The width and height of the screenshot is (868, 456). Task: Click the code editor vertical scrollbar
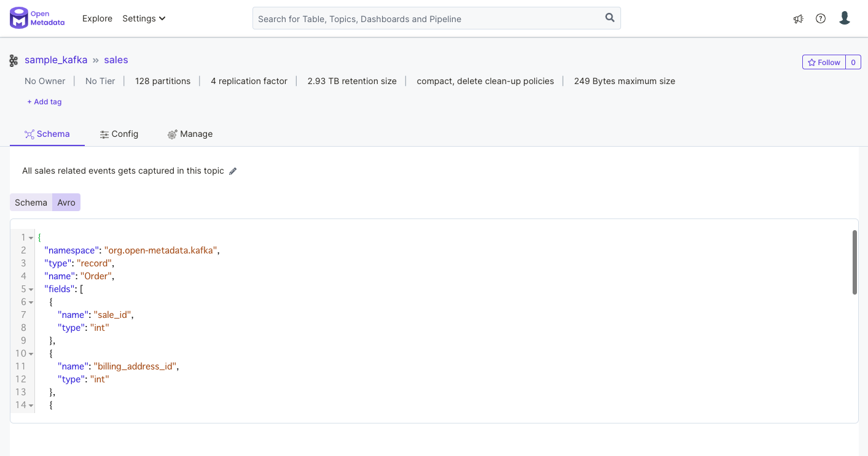[x=854, y=263]
